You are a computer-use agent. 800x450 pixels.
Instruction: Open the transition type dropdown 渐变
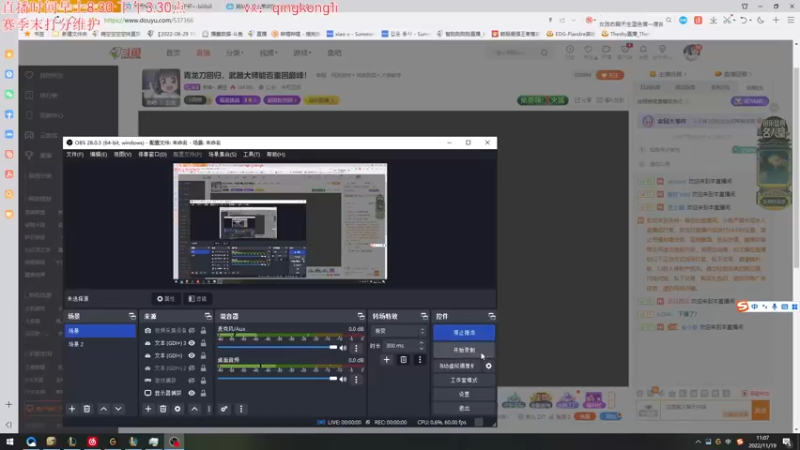398,331
